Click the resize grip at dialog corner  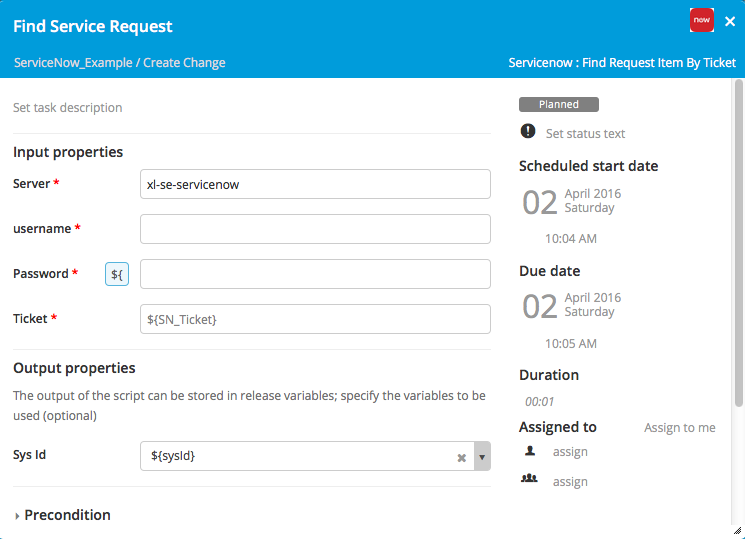tap(737, 531)
